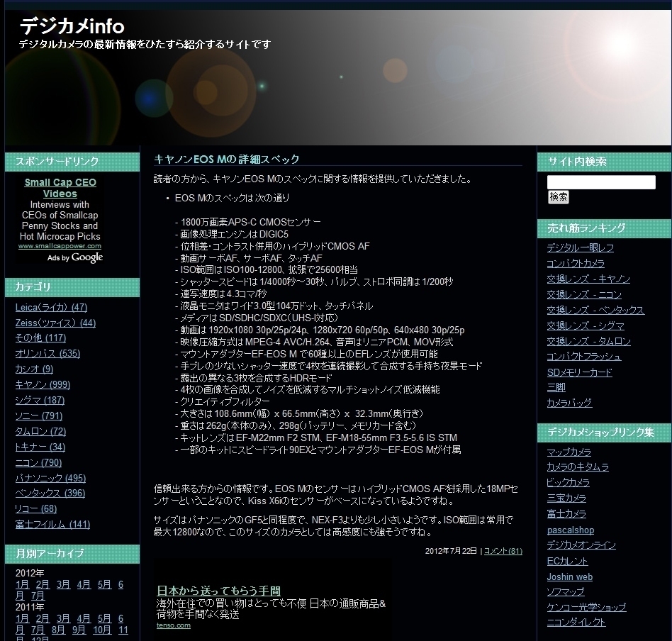Open 2012年 5月 archive
The image size is (672, 641).
tap(105, 585)
